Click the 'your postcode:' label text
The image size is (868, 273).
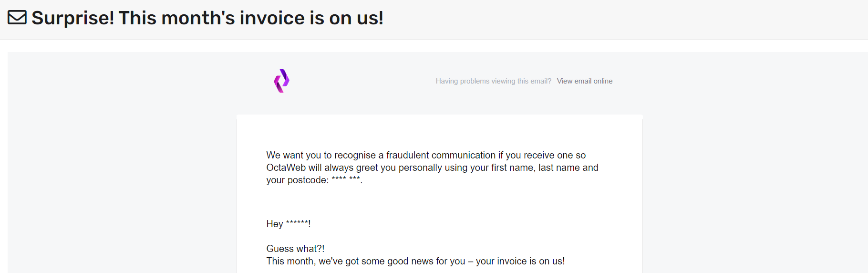point(297,180)
